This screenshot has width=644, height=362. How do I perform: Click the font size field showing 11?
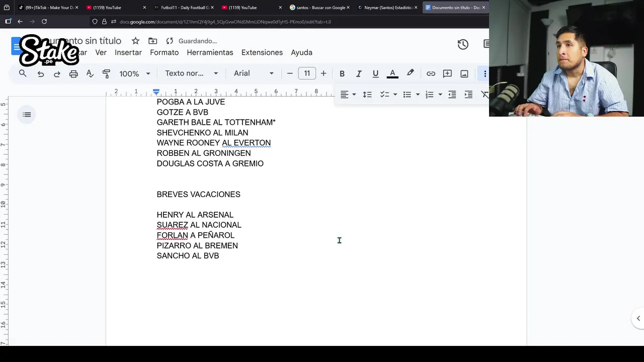[x=307, y=73]
